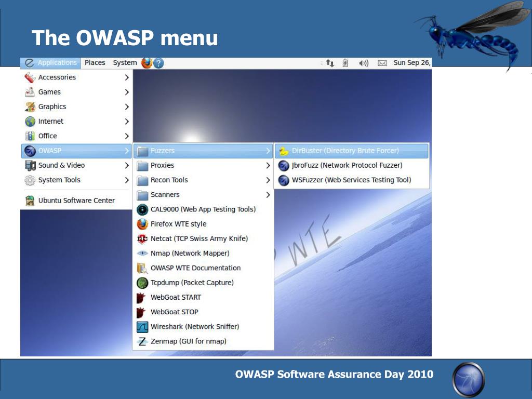Click the OWASP WTE Documentation icon
This screenshot has width=532, height=399.
point(142,268)
